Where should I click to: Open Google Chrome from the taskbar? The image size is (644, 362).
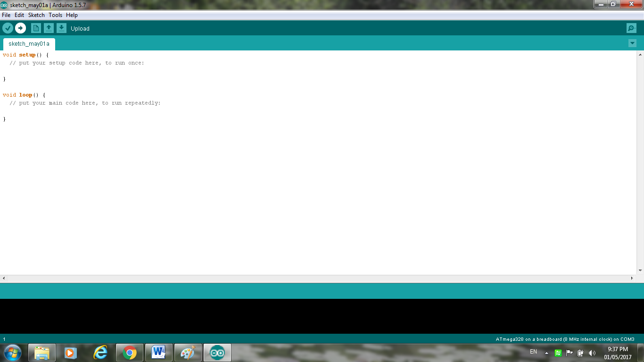click(129, 353)
